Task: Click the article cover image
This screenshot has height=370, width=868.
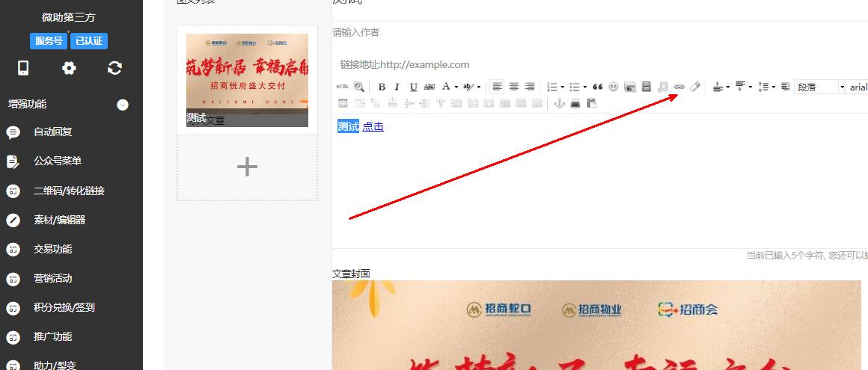Action: coord(597,325)
